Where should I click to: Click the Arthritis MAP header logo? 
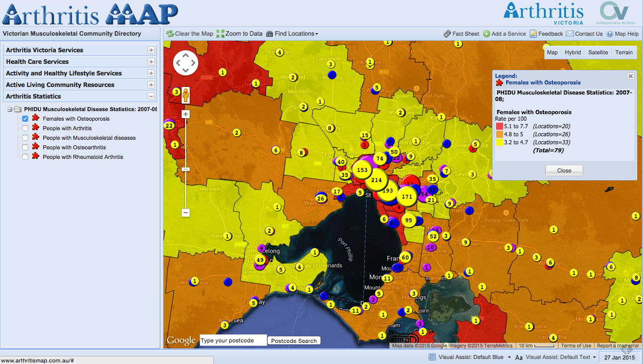tap(90, 14)
